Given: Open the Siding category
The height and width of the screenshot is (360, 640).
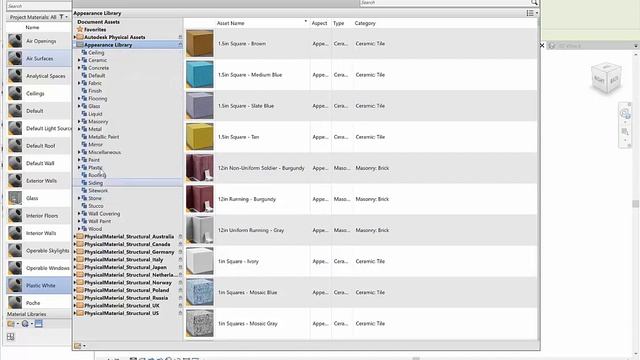Looking at the screenshot, I should coord(95,183).
